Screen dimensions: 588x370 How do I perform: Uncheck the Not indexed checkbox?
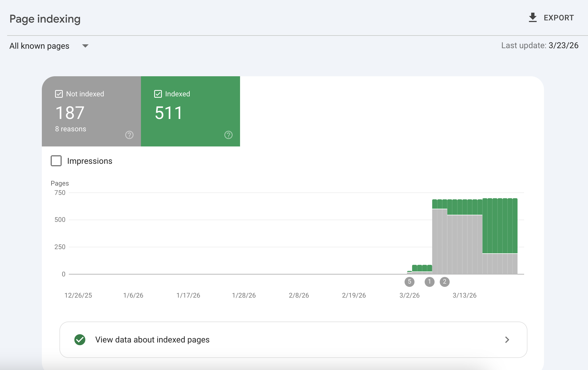pos(59,94)
